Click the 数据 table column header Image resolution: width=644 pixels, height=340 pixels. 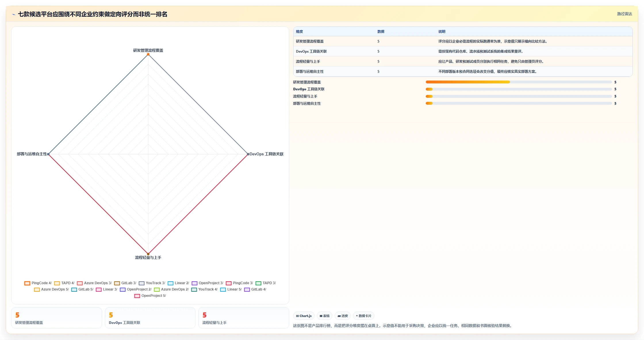point(381,32)
